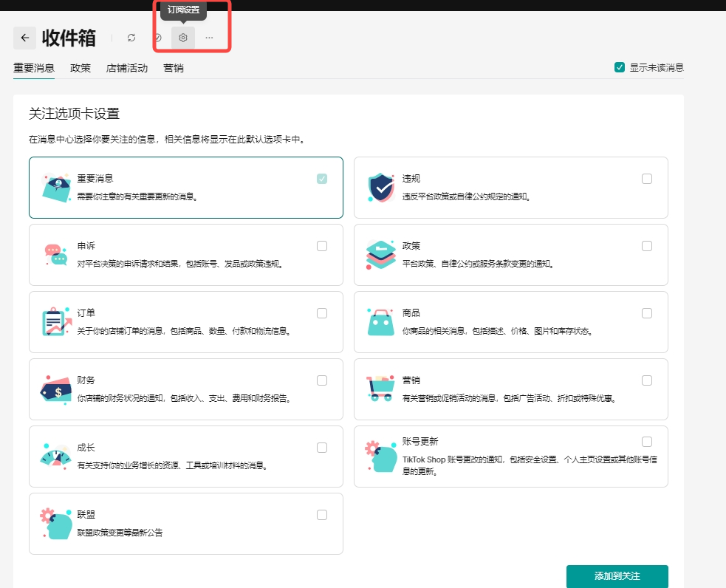Click the 商品 shopping bag icon
Viewport: 726px width, 588px height.
pos(381,322)
